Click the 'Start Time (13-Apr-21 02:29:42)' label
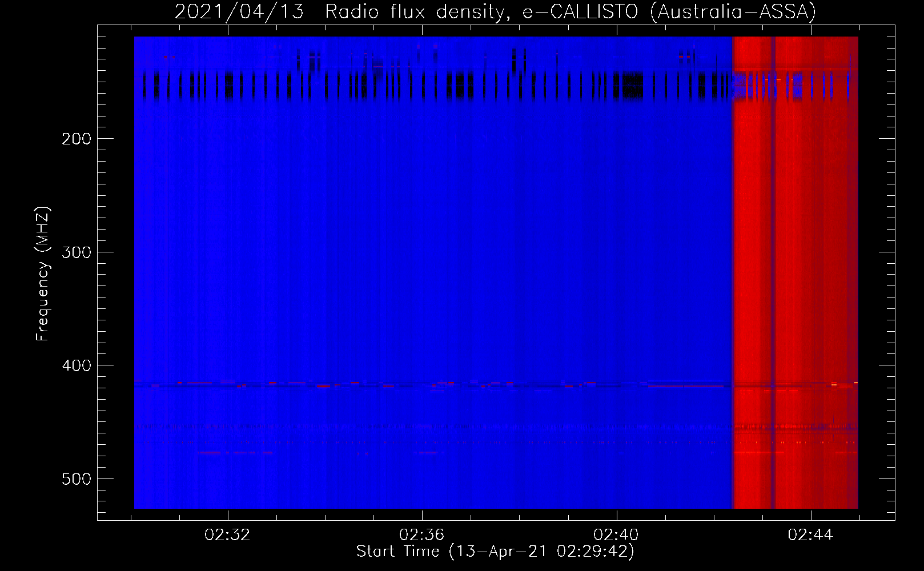 point(495,552)
